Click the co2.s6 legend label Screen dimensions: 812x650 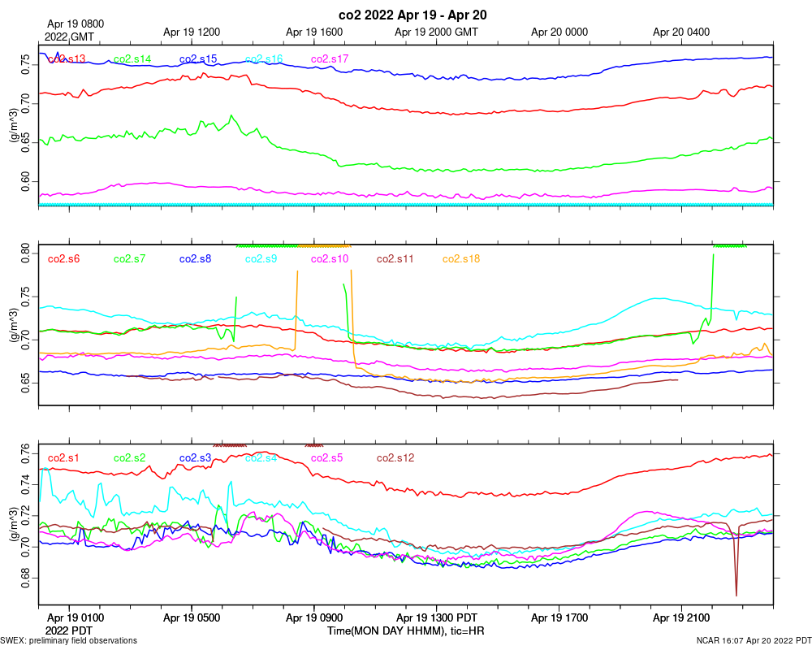pyautogui.click(x=63, y=258)
